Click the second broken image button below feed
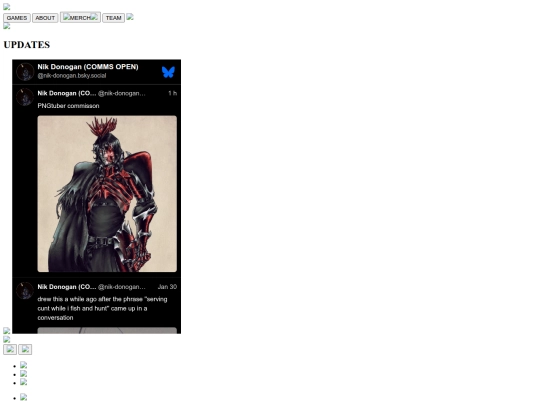Image resolution: width=540 pixels, height=405 pixels. (x=25, y=350)
